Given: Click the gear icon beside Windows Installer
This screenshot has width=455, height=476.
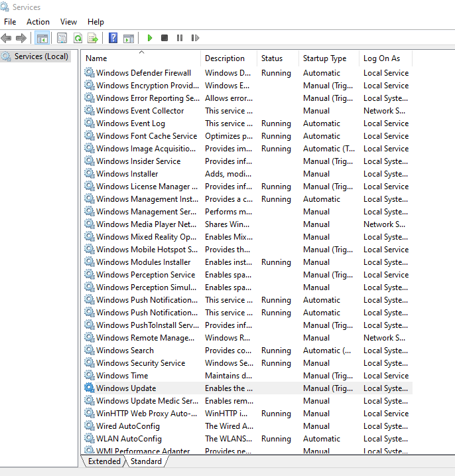Looking at the screenshot, I should click(89, 173).
